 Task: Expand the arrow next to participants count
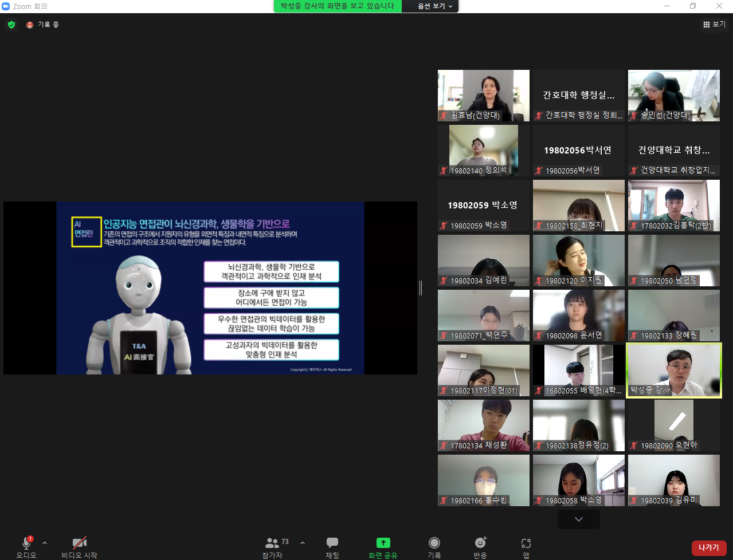(303, 543)
